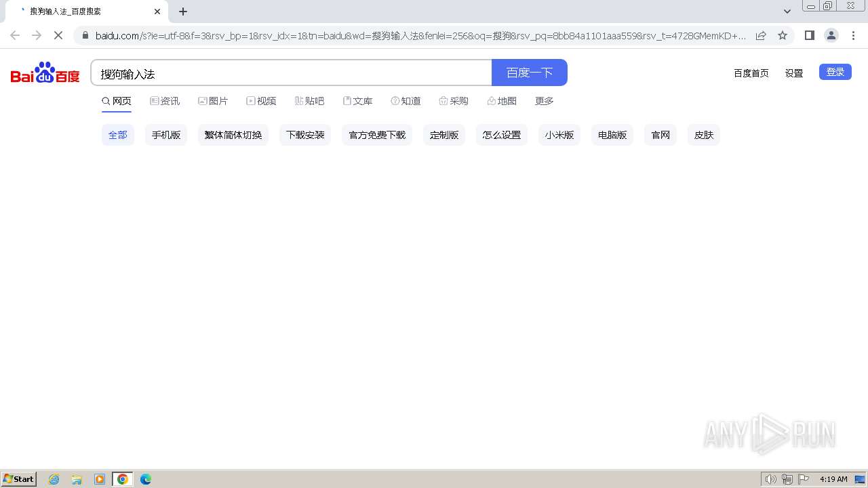Launch Microsoft Edge from taskbar
This screenshot has width=868, height=488.
146,479
